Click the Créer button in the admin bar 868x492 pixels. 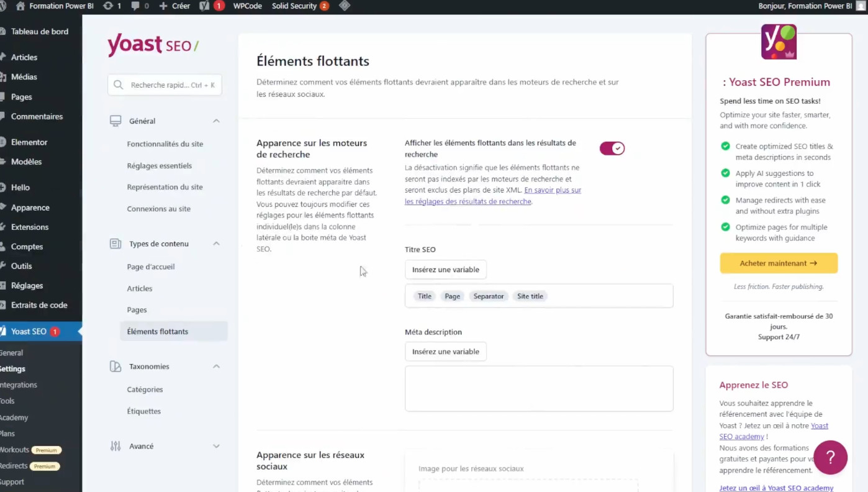174,6
